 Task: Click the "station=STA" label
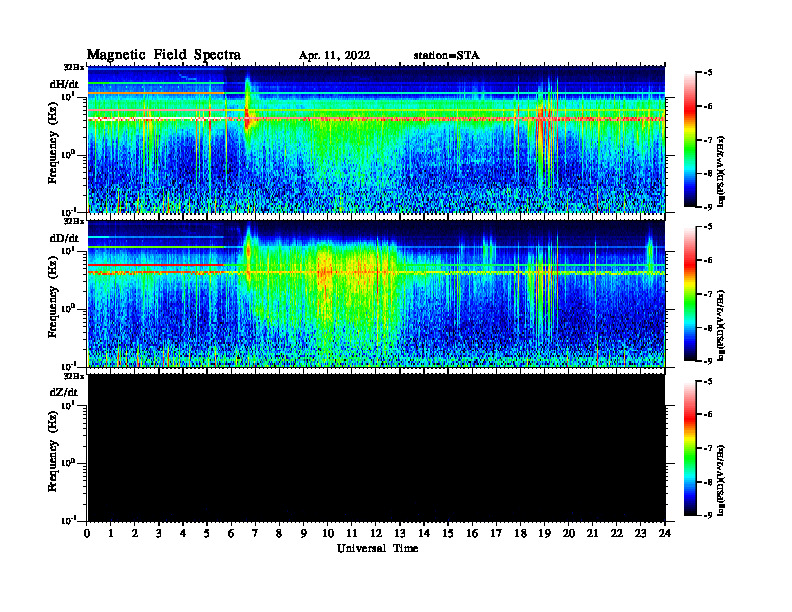click(x=447, y=56)
